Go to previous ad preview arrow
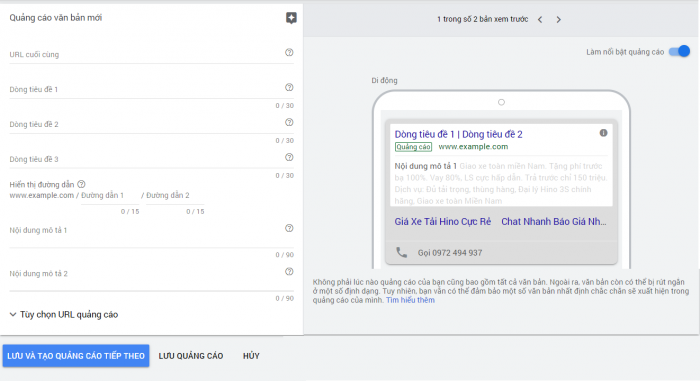 coord(540,20)
